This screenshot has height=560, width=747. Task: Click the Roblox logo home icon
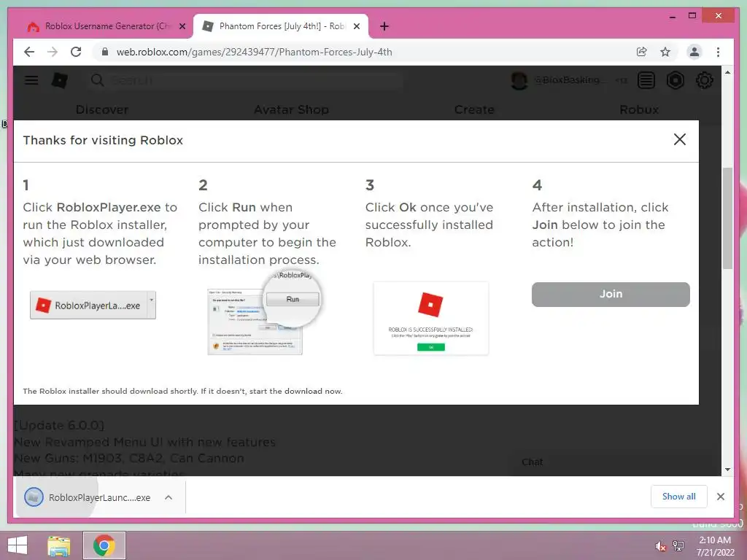coord(60,80)
